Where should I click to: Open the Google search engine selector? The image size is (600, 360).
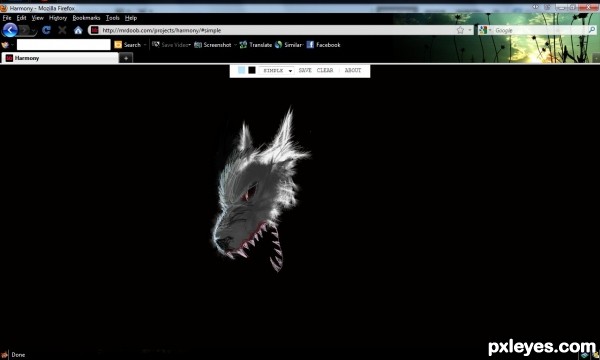[x=484, y=30]
